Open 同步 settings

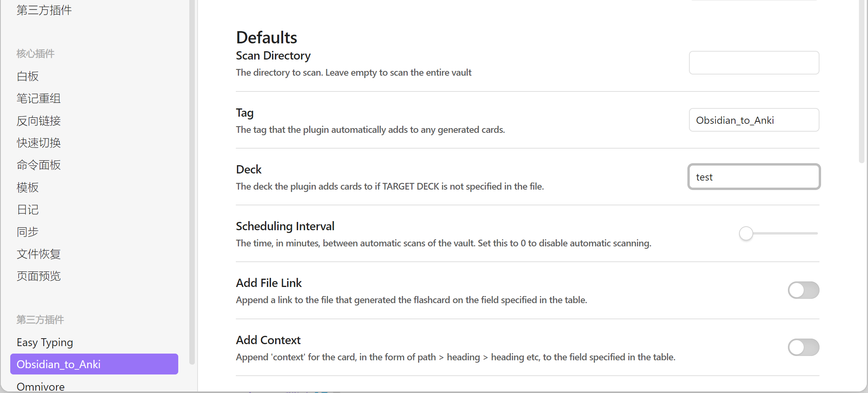pyautogui.click(x=28, y=232)
